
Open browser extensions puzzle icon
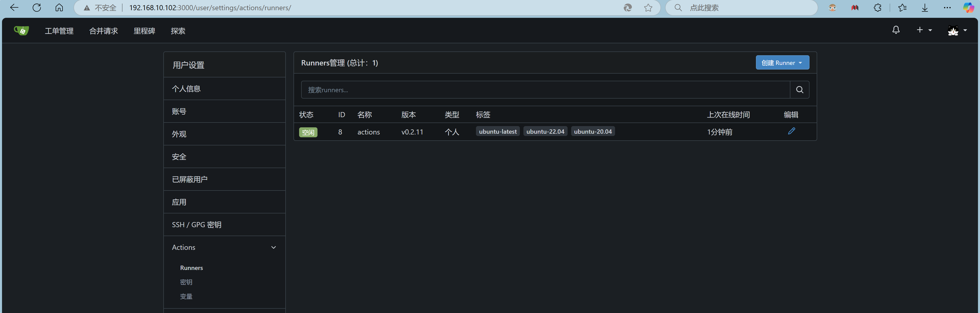click(x=877, y=8)
